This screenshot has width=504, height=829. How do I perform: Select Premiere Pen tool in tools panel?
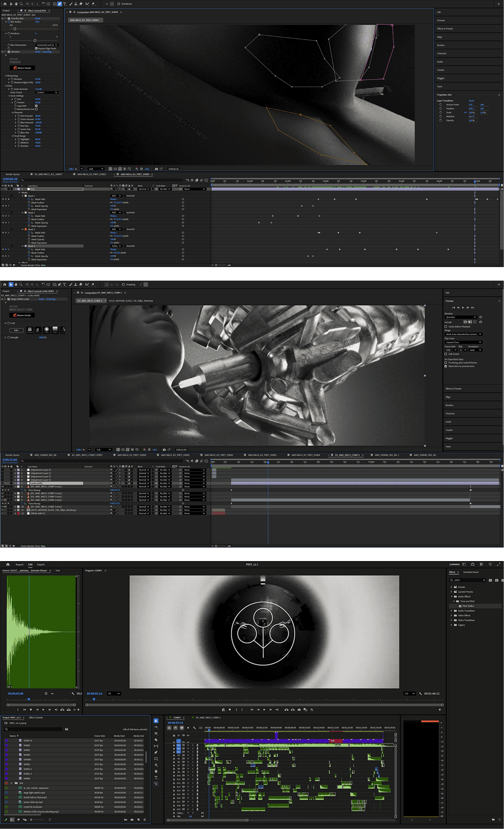(x=156, y=752)
